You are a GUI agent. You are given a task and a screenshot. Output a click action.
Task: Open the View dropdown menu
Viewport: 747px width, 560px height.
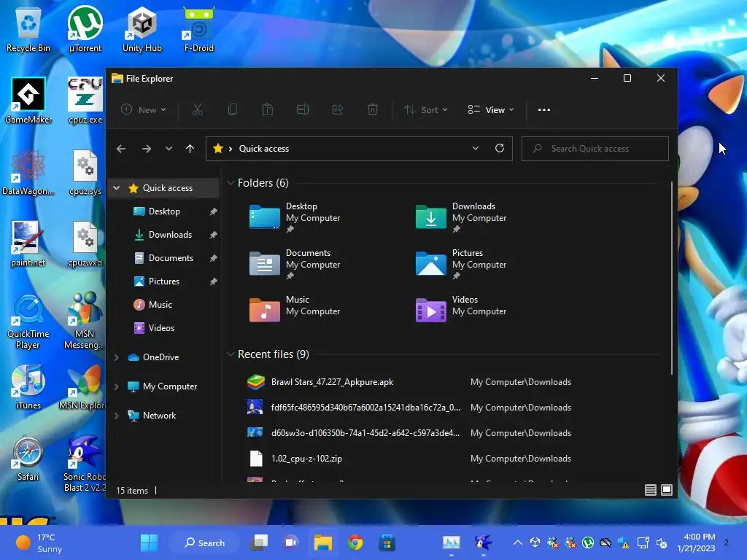tap(491, 110)
